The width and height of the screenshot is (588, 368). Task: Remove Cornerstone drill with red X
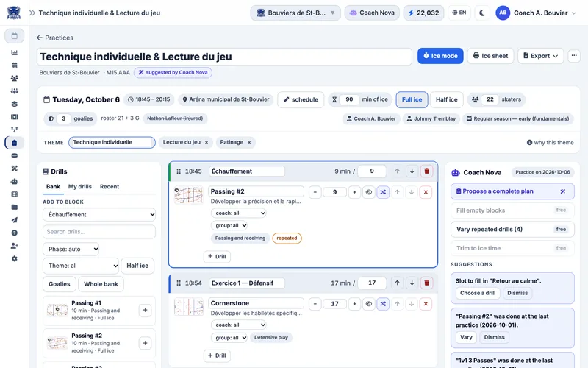pos(426,304)
